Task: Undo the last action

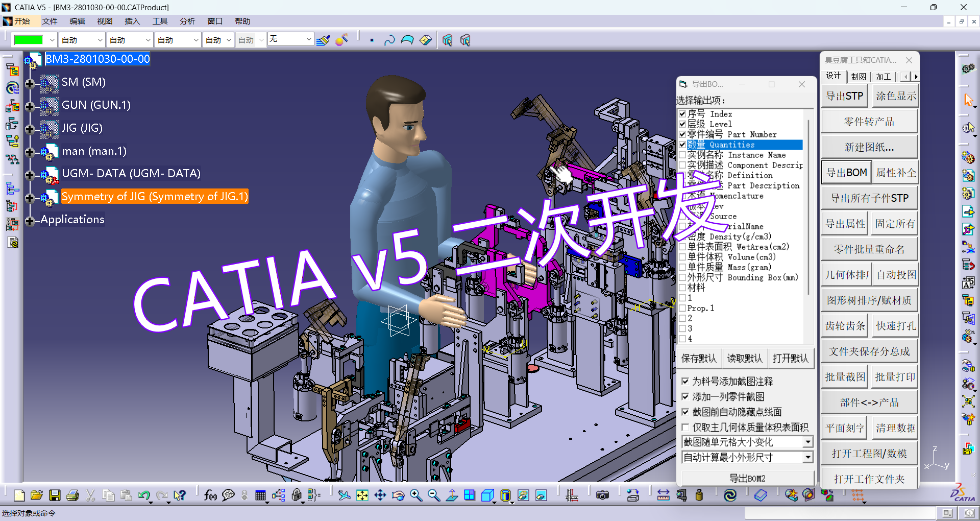Action: [144, 495]
